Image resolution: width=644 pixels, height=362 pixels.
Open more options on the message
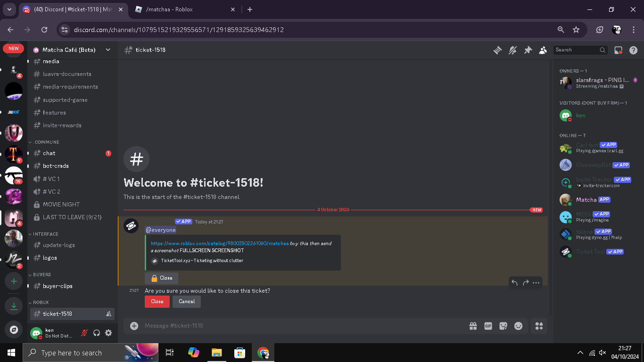click(536, 283)
